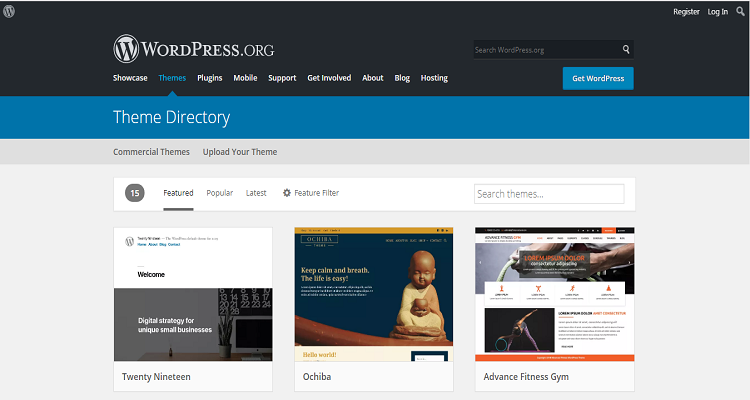Open Commercial Themes link

point(151,152)
